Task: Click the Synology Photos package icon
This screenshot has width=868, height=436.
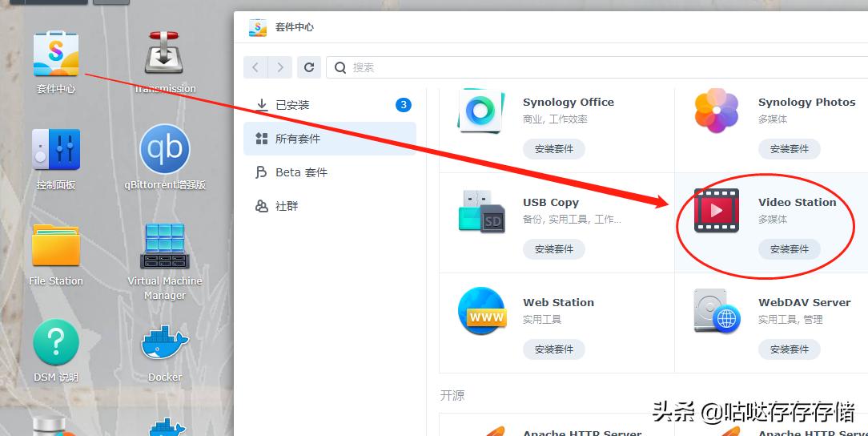Action: point(717,111)
